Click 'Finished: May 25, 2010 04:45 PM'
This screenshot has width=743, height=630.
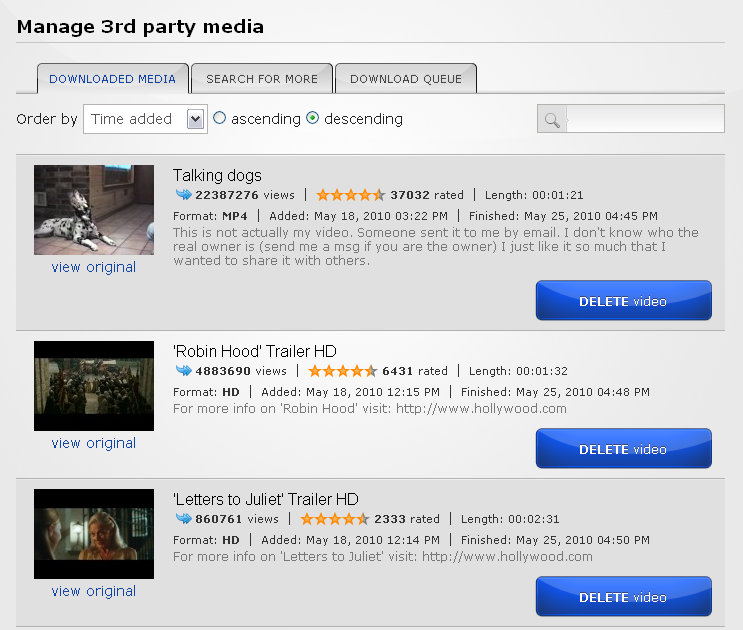(563, 216)
